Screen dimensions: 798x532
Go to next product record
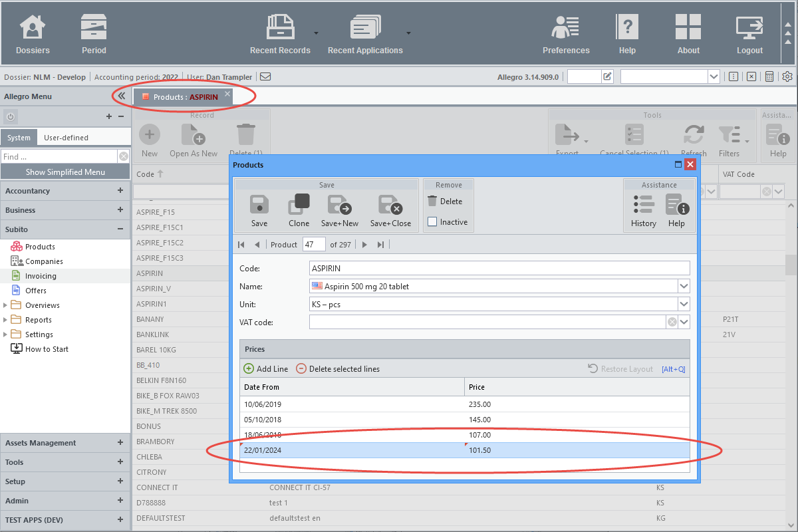[364, 245]
